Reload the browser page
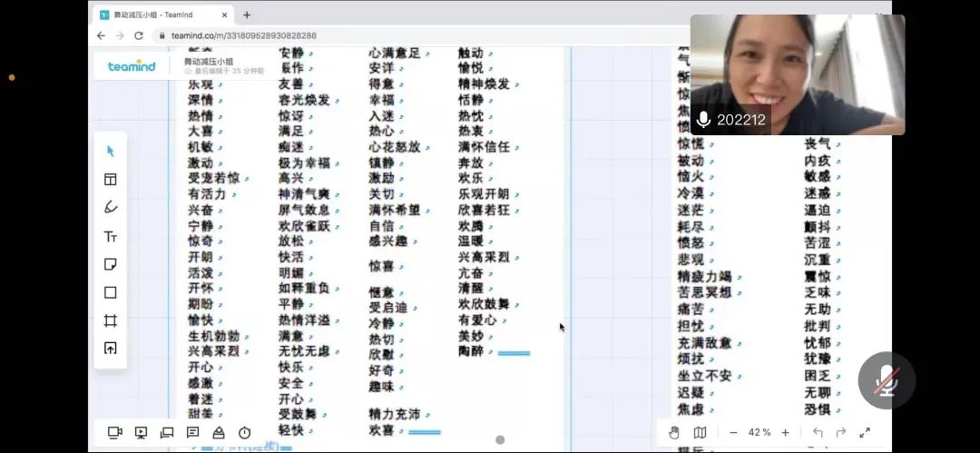Screen dimensions: 980x453 tap(139, 35)
